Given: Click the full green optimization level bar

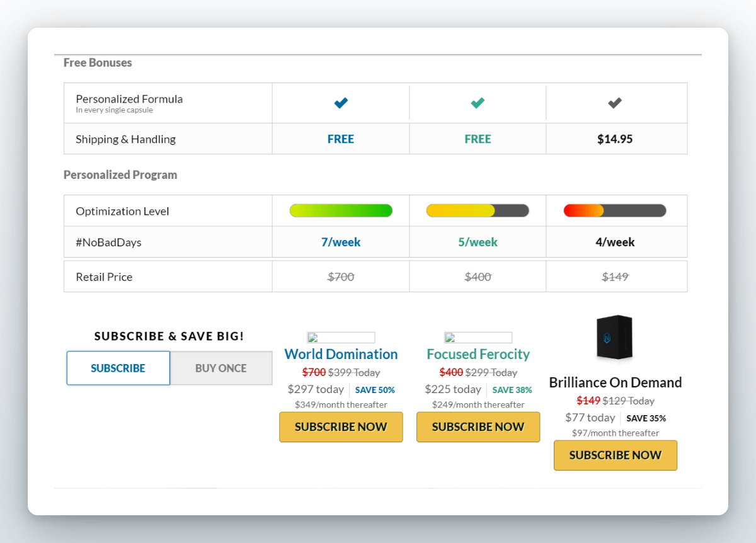Looking at the screenshot, I should coord(341,210).
